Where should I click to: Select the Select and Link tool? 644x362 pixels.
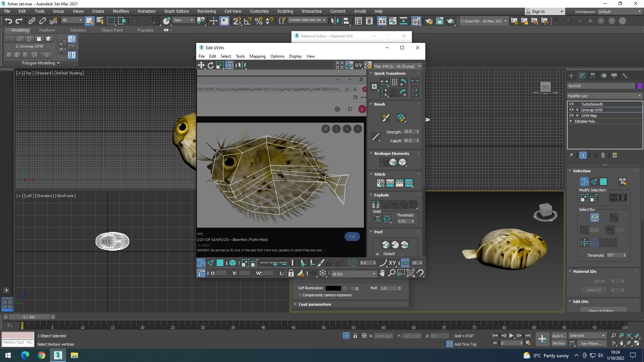pyautogui.click(x=32, y=21)
